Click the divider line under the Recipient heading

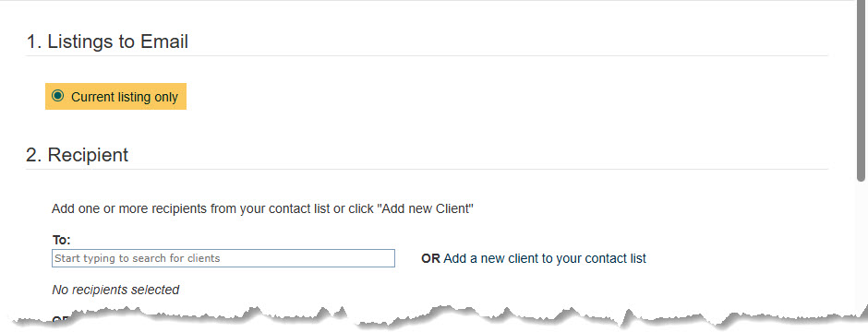coord(427,169)
